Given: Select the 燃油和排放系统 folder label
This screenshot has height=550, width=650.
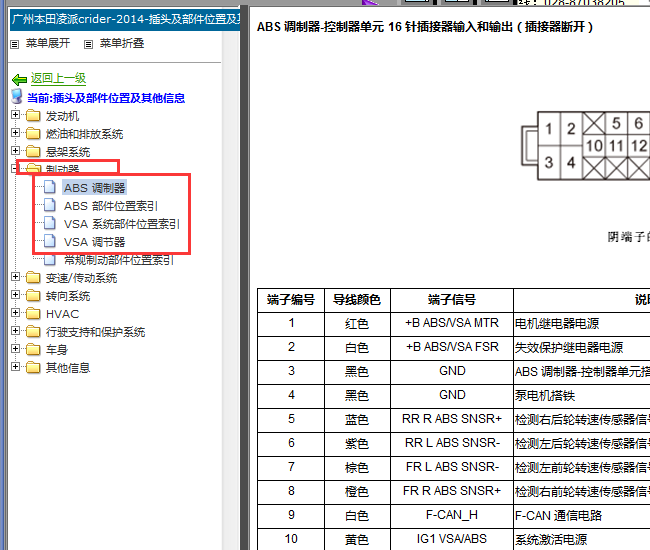Looking at the screenshot, I should click(x=84, y=134).
